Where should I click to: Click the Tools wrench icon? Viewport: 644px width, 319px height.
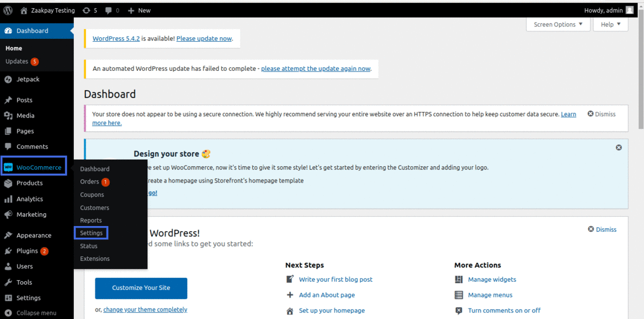(x=8, y=282)
